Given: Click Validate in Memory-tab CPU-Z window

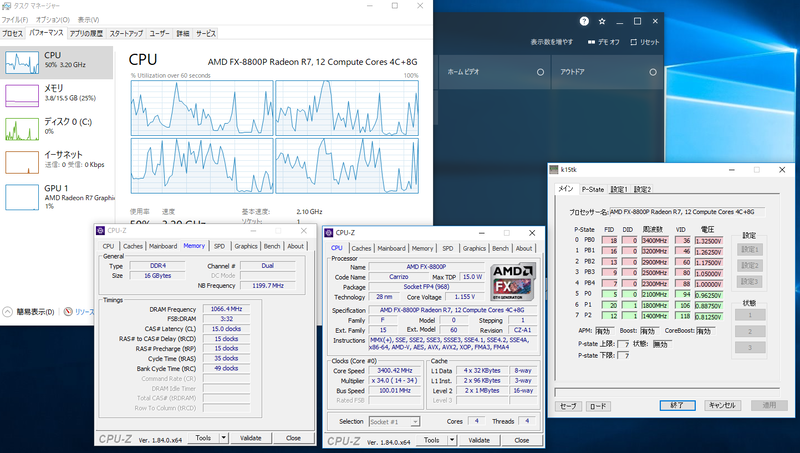Looking at the screenshot, I should point(250,438).
